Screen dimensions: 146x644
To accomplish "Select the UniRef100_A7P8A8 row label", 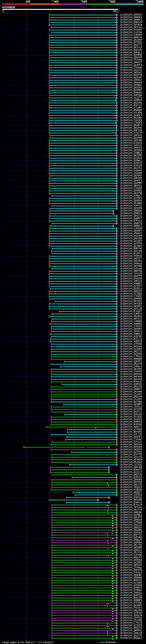I will [131, 344].
